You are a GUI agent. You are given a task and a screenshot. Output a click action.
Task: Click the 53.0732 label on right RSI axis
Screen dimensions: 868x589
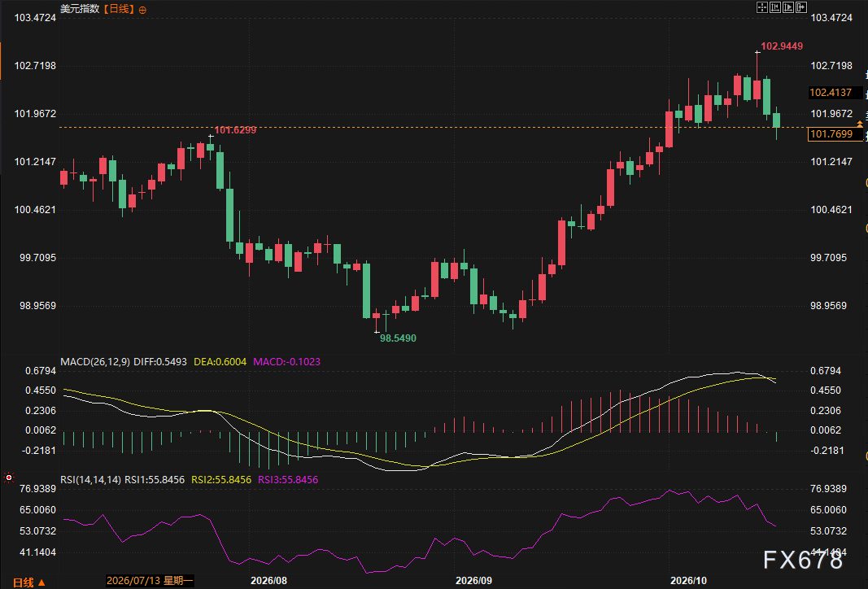(829, 531)
